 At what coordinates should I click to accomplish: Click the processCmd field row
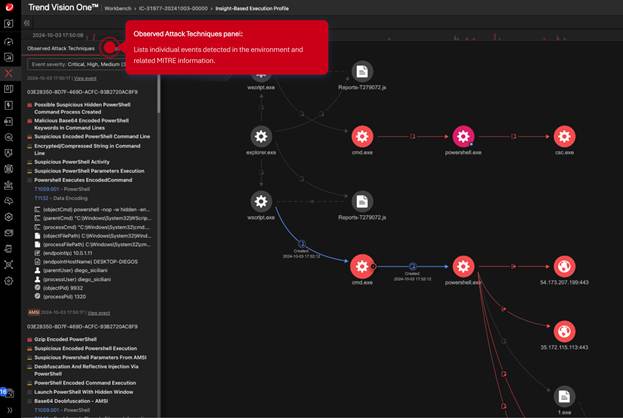pyautogui.click(x=92, y=227)
